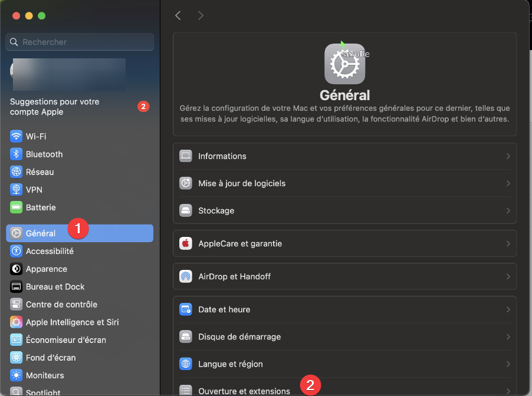Click the "Réseau" sidebar label
The height and width of the screenshot is (396, 532).
coord(40,172)
